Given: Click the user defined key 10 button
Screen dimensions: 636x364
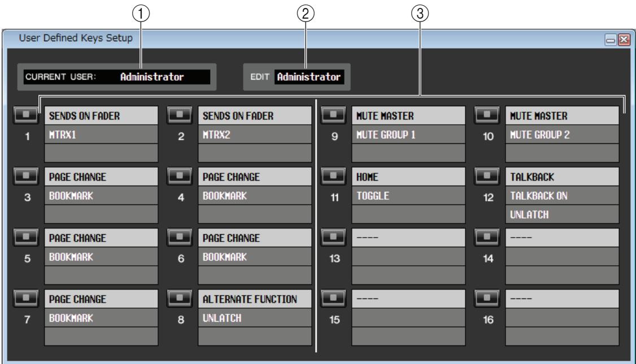Looking at the screenshot, I should pos(487,115).
